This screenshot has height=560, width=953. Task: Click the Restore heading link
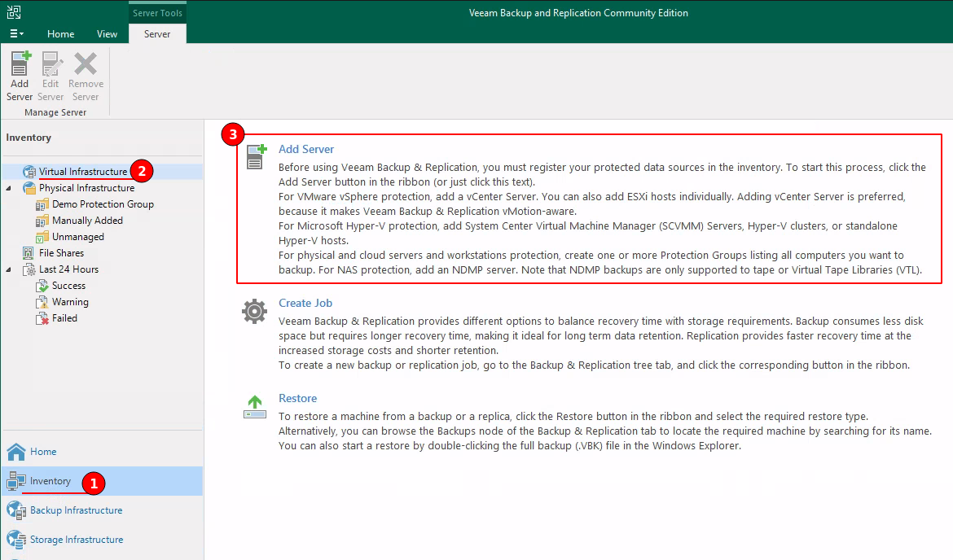pos(298,399)
